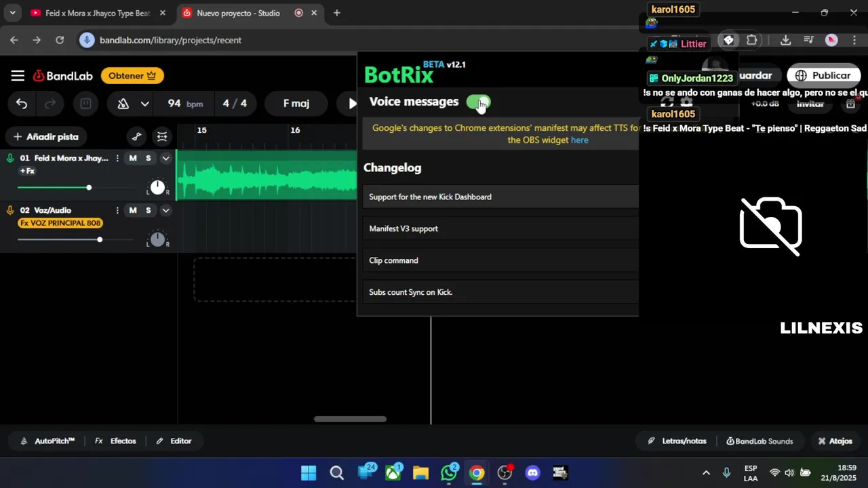868x488 pixels.
Task: Click the pan knob of Voz/Audio track
Action: pos(157,239)
